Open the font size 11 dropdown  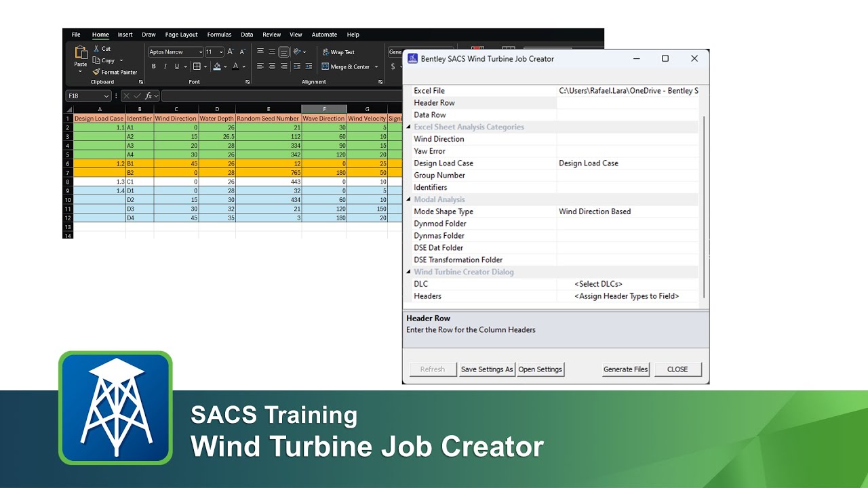coord(221,52)
